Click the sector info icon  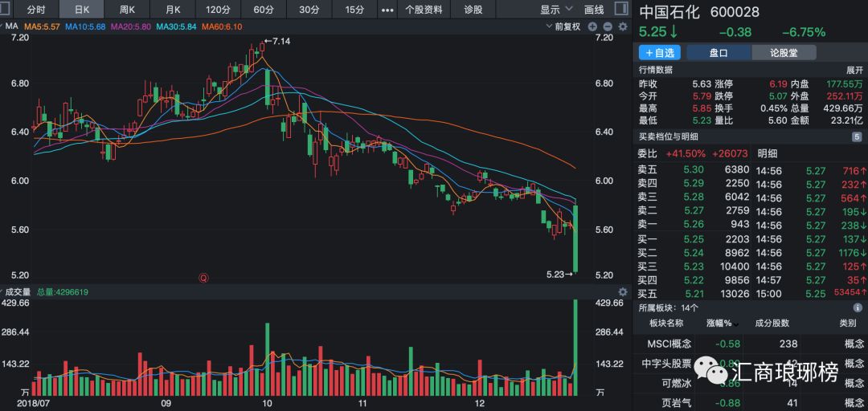pyautogui.click(x=858, y=307)
